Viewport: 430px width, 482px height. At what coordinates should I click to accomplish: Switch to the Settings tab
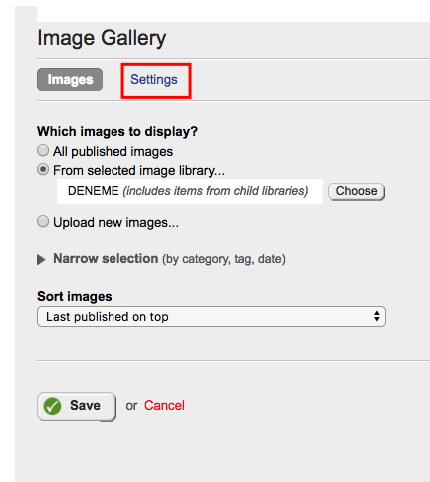[x=154, y=80]
